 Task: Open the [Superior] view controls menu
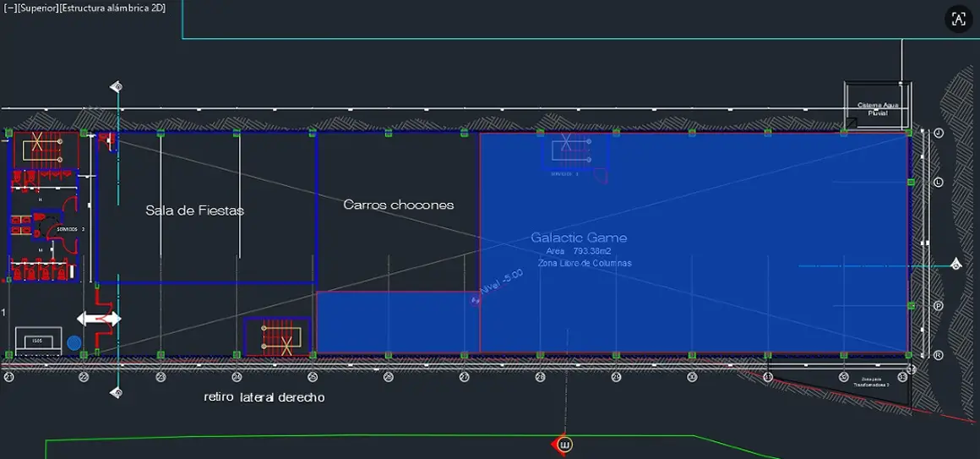[37, 9]
